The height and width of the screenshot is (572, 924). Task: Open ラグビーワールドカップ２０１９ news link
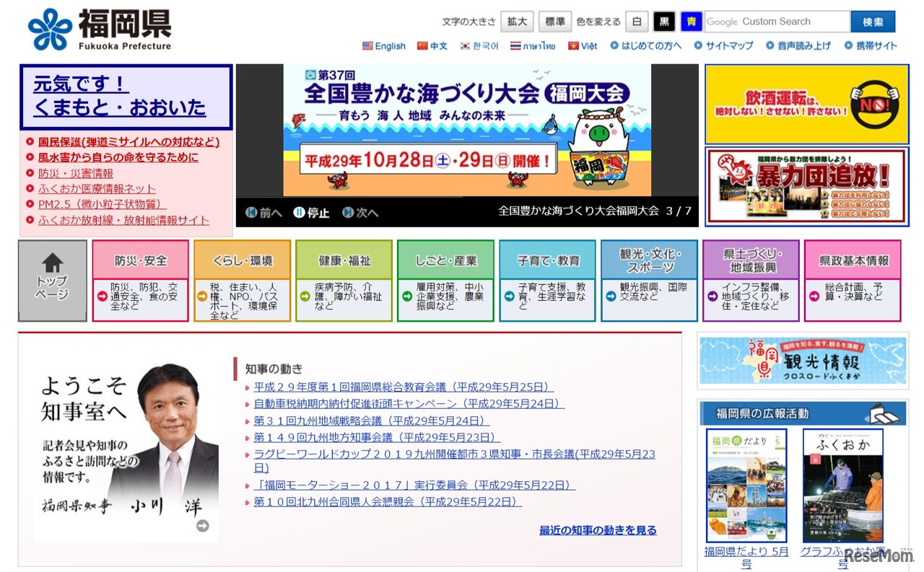click(x=454, y=461)
